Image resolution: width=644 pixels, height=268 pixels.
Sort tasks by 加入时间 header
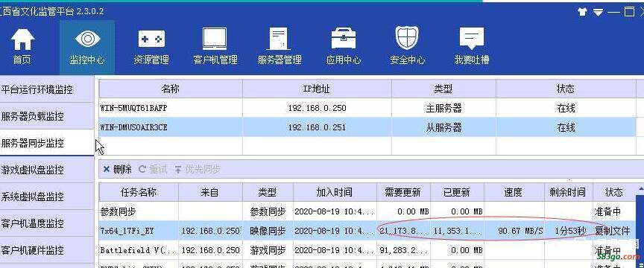click(x=335, y=192)
